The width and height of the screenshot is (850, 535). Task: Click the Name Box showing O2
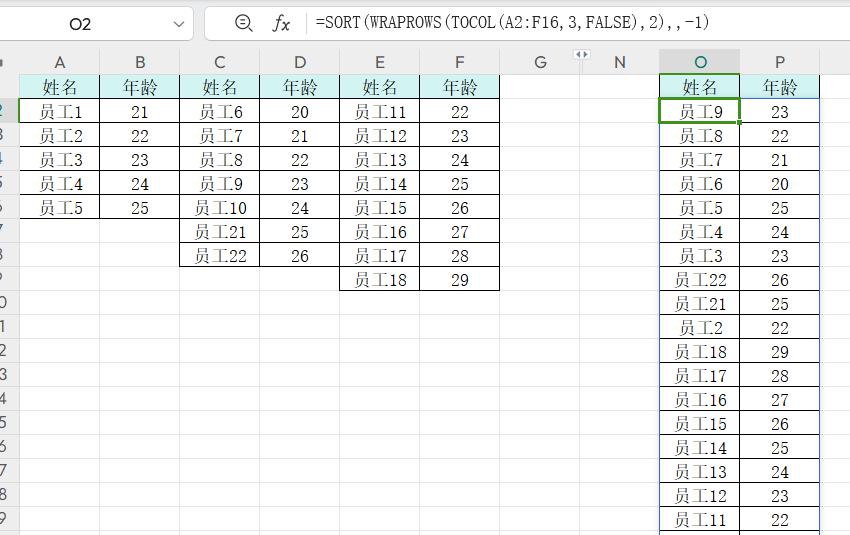(x=80, y=24)
